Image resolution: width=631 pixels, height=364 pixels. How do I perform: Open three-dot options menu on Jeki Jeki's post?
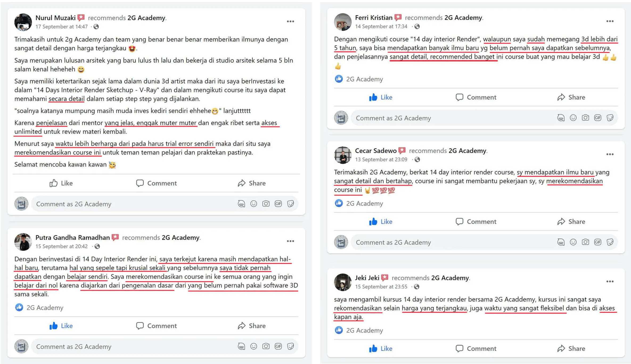tap(610, 282)
